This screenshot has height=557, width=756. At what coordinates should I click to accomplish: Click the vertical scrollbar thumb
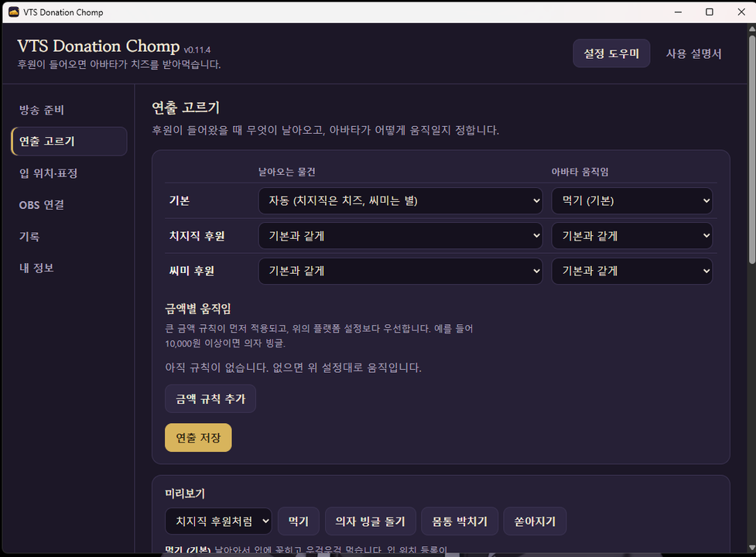[751, 149]
